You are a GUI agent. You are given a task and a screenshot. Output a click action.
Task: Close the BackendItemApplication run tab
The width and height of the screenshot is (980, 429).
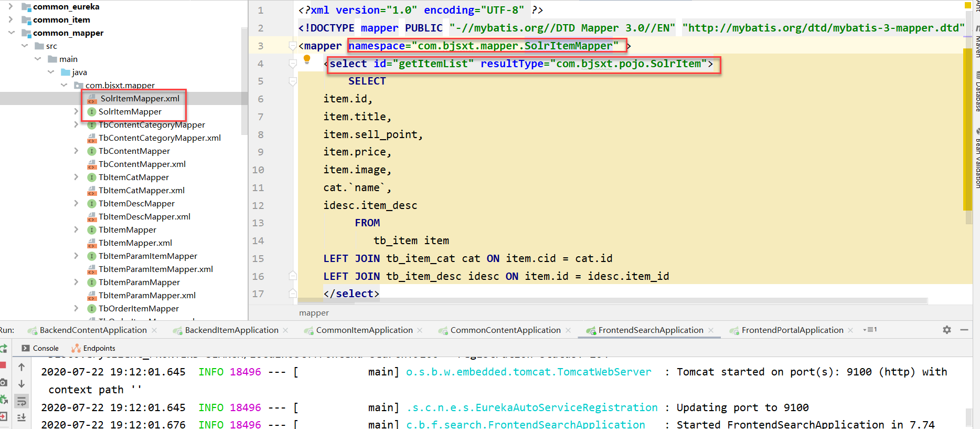point(285,330)
